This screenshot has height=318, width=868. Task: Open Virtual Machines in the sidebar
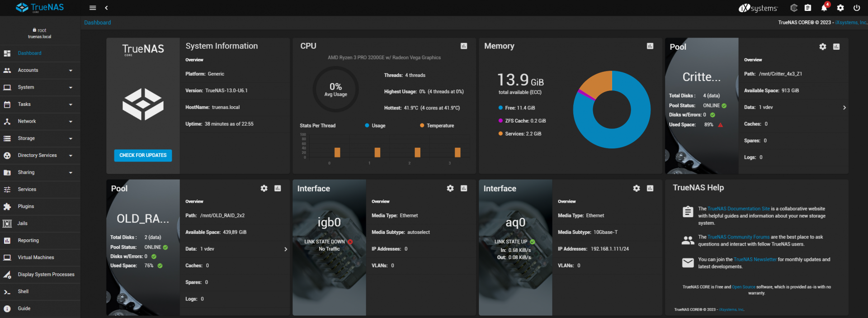[x=40, y=257]
